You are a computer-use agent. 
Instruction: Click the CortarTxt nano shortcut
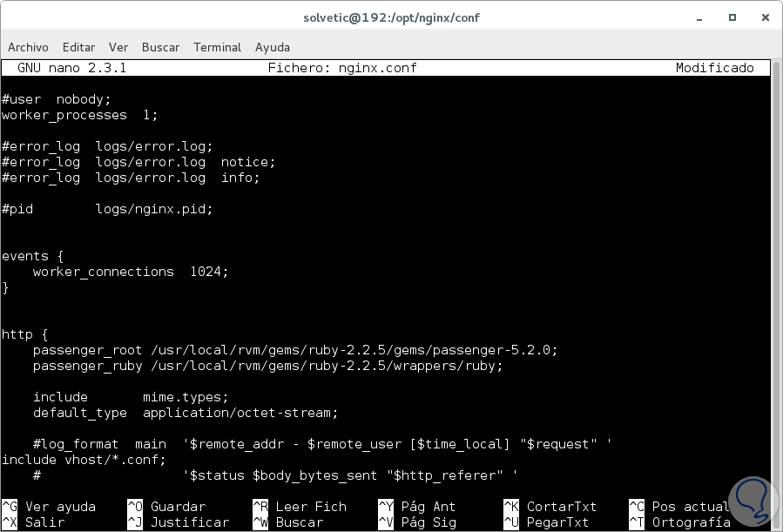coord(553,506)
